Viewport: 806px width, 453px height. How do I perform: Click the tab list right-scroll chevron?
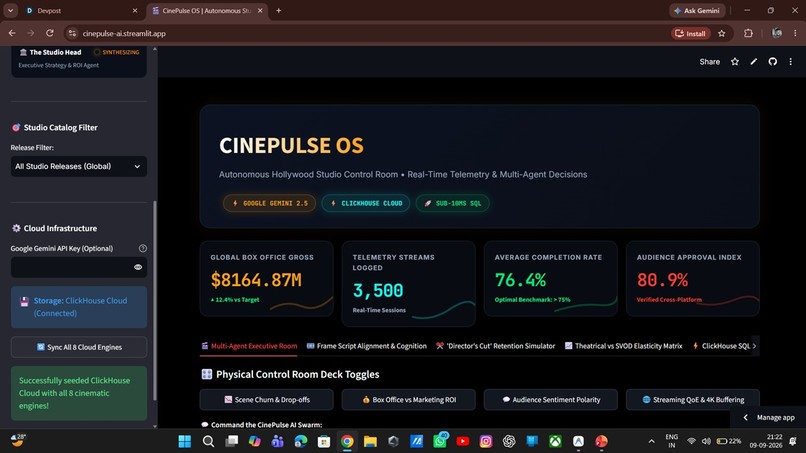point(754,346)
